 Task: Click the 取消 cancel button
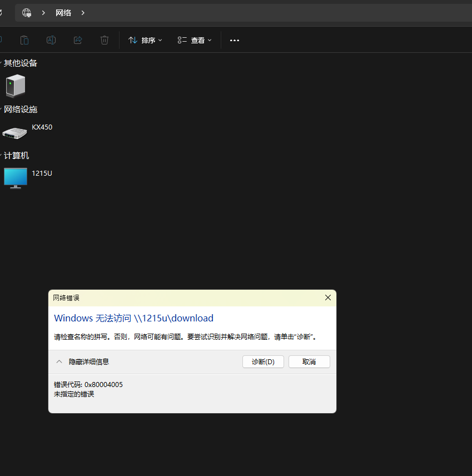[x=309, y=361]
